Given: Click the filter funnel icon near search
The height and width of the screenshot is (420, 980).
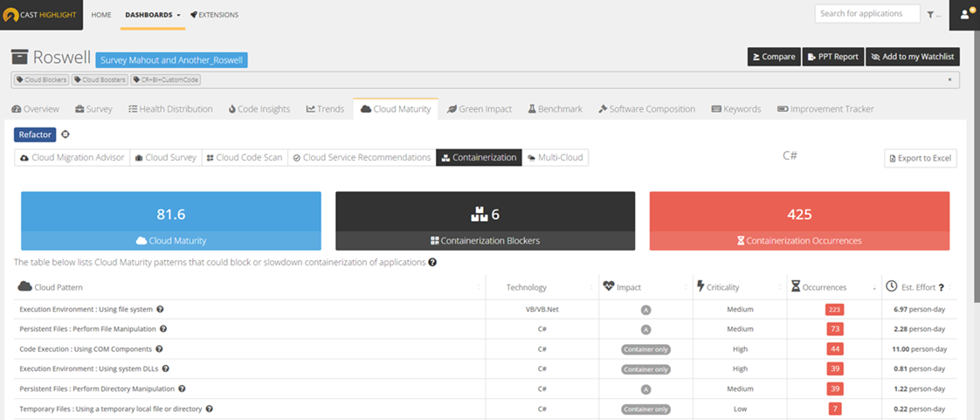Looking at the screenshot, I should point(929,15).
